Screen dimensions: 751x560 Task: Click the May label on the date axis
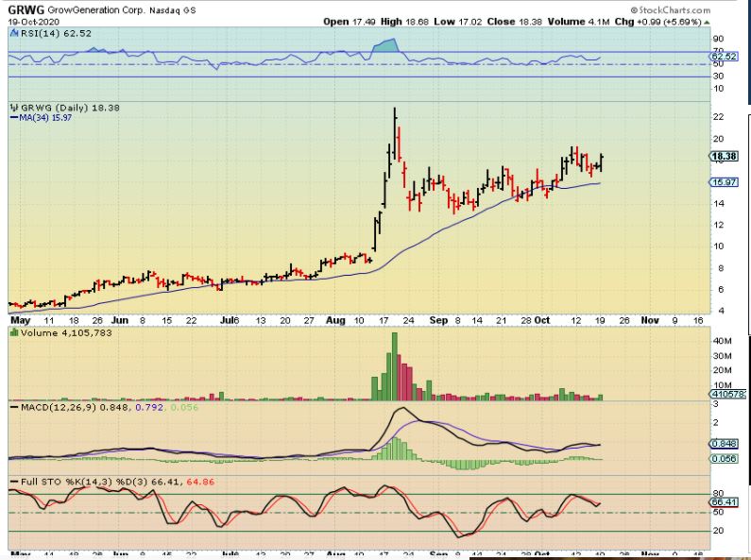tap(20, 320)
